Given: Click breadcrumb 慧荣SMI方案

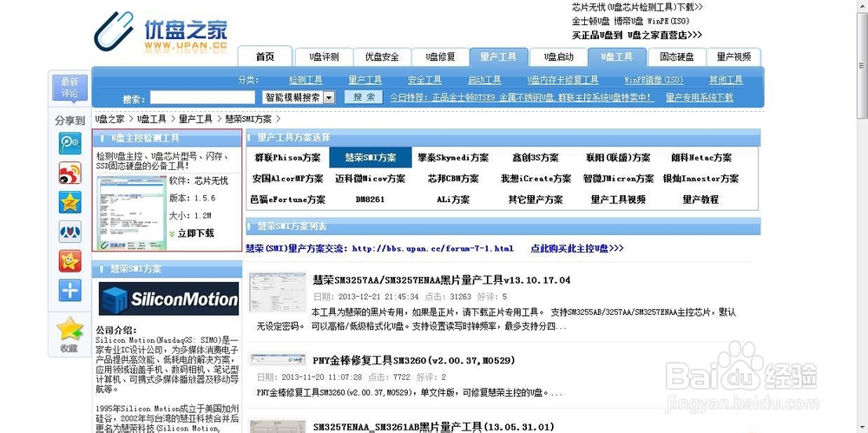Looking at the screenshot, I should (x=248, y=119).
